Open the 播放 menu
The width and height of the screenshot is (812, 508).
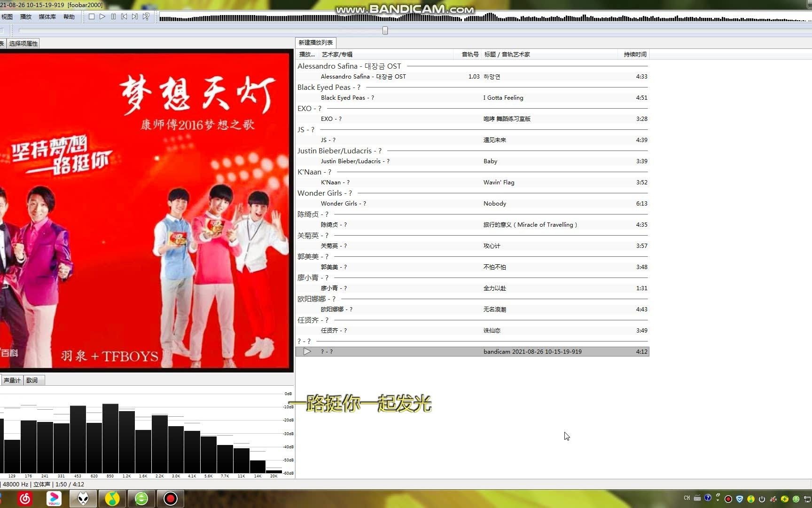coord(26,16)
